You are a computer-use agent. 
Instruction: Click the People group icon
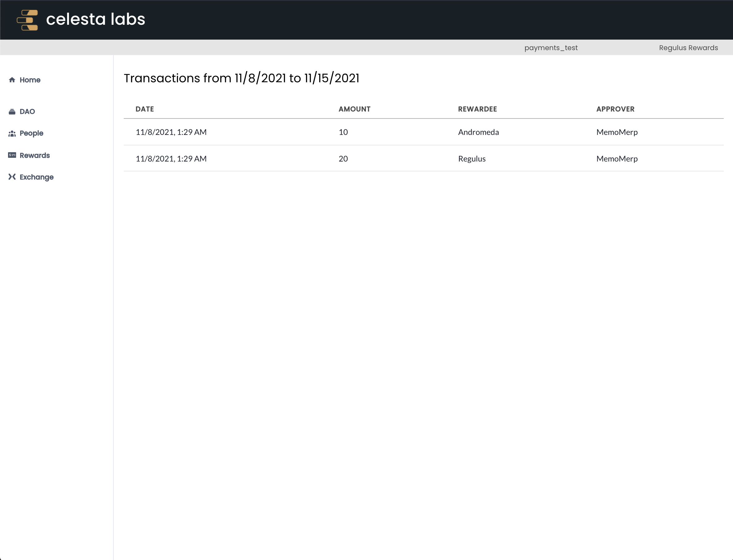12,133
